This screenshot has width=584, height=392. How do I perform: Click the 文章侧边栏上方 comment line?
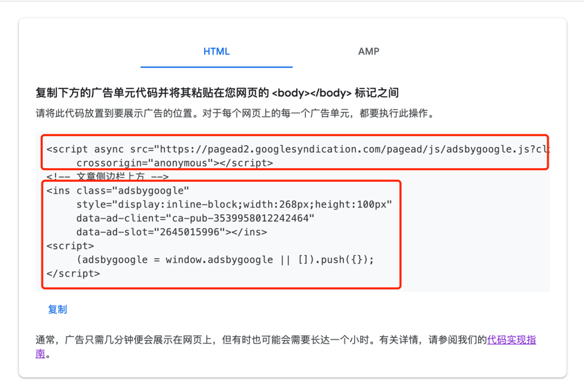pos(107,177)
